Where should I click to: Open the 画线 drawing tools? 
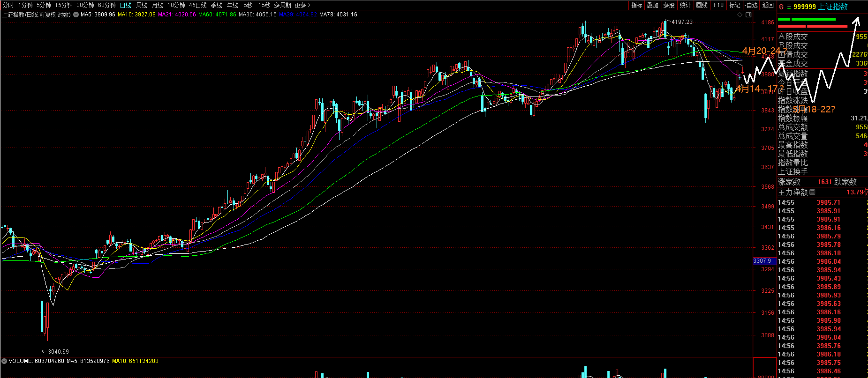[x=702, y=5]
